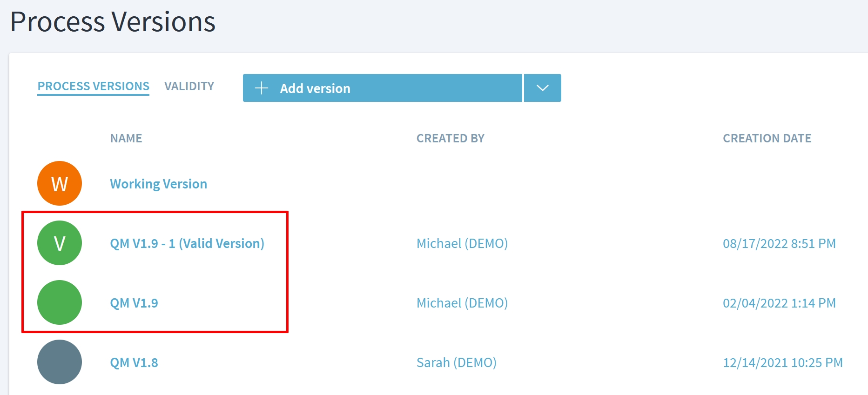The image size is (868, 395).
Task: Click Michael (DEMO) creator of valid version
Action: pyautogui.click(x=462, y=243)
